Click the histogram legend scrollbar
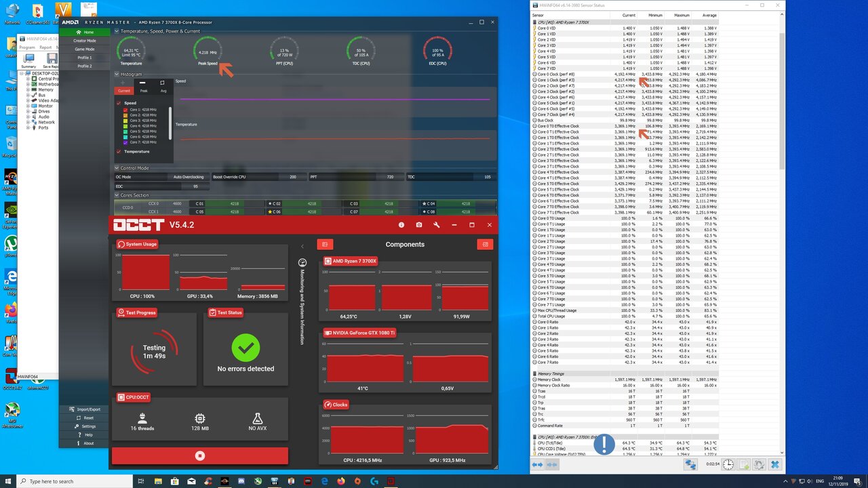Screen dimensions: 868x488 pos(170,123)
